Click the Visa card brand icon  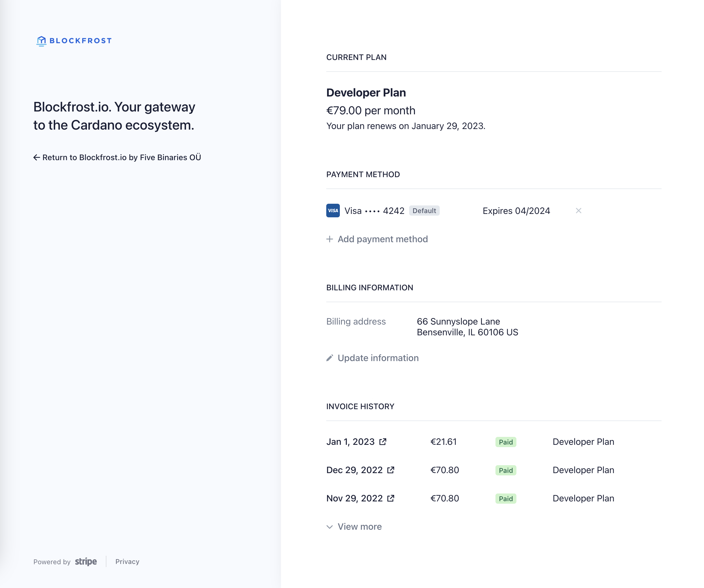(332, 211)
